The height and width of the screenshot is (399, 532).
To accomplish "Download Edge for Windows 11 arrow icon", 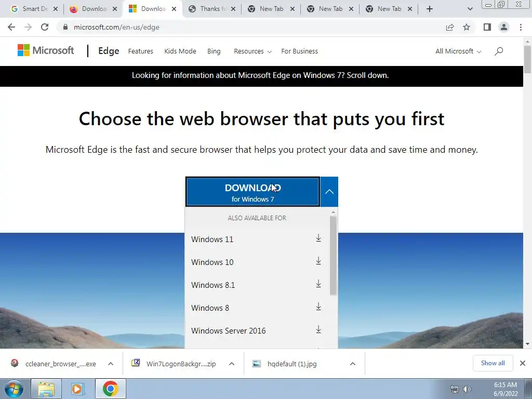I will 318,238.
